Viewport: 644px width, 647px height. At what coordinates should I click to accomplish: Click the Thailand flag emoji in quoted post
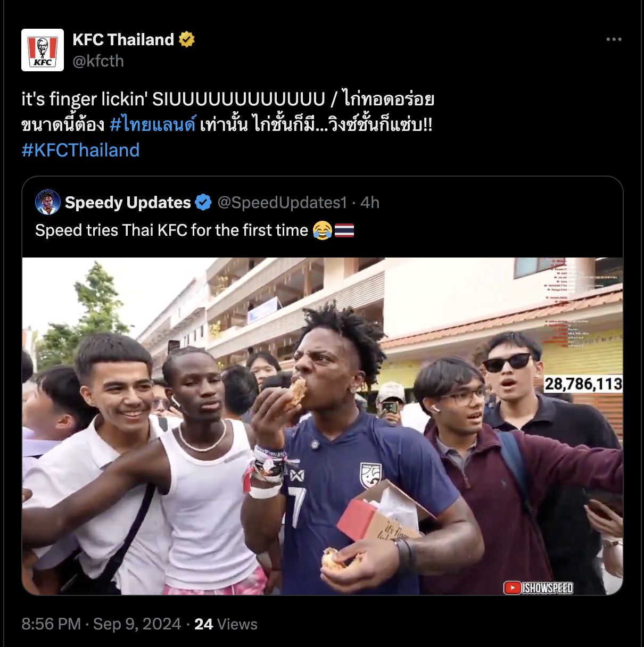coord(344,230)
